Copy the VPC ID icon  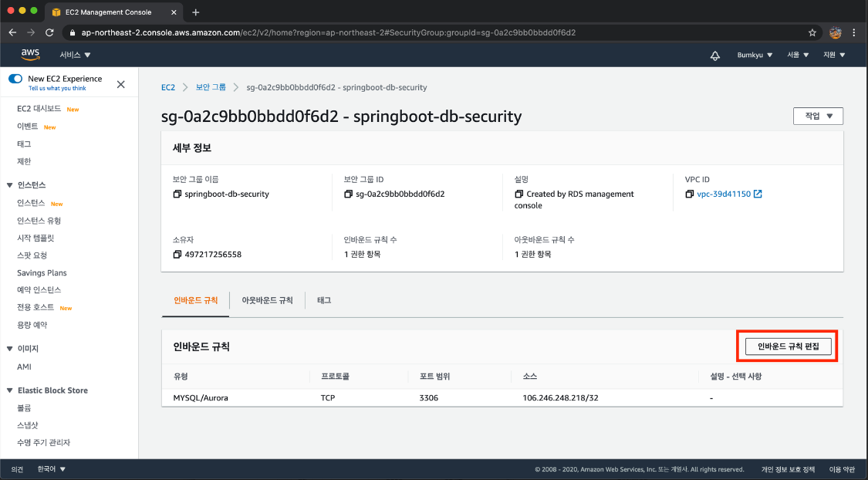(x=689, y=194)
